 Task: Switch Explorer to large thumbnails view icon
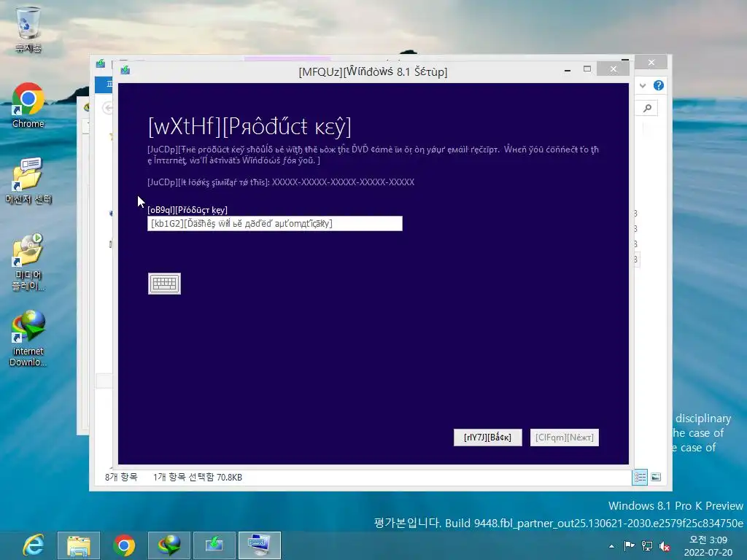coord(656,477)
